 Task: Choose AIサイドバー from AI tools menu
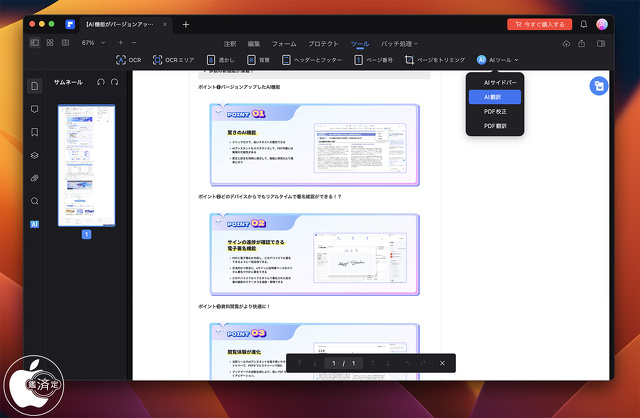point(495,82)
